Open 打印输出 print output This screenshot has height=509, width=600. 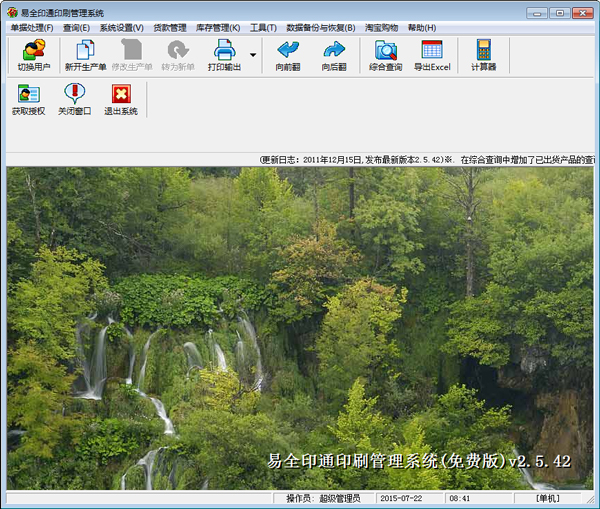(x=224, y=55)
